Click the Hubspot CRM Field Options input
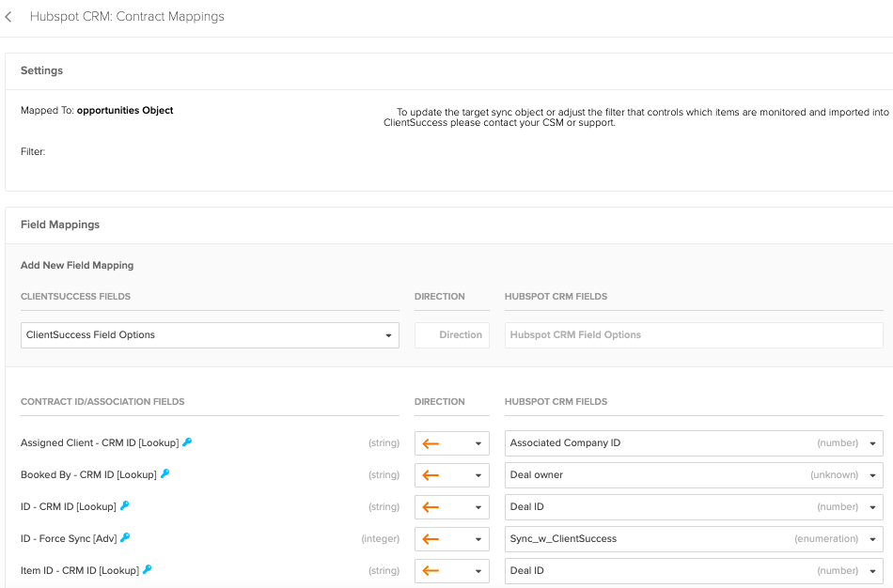 click(694, 335)
